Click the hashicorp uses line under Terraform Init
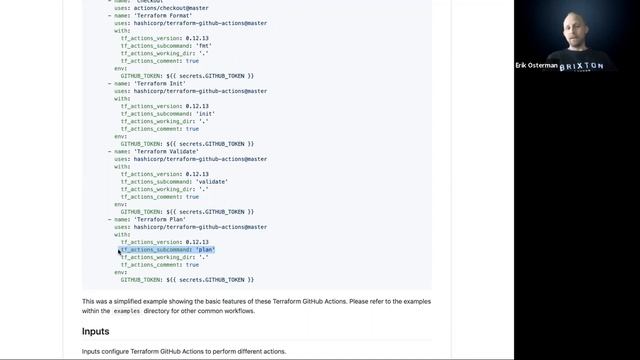The height and width of the screenshot is (360, 640). point(191,91)
